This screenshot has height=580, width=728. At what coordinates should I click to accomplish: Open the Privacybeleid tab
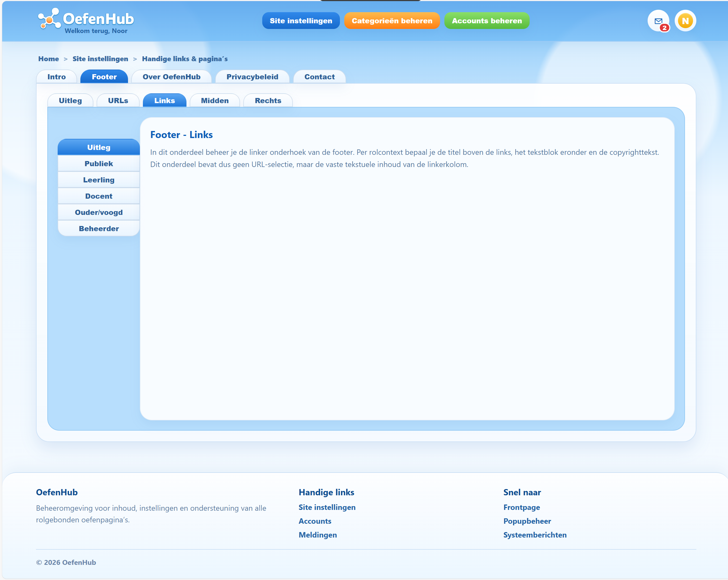[x=252, y=77]
